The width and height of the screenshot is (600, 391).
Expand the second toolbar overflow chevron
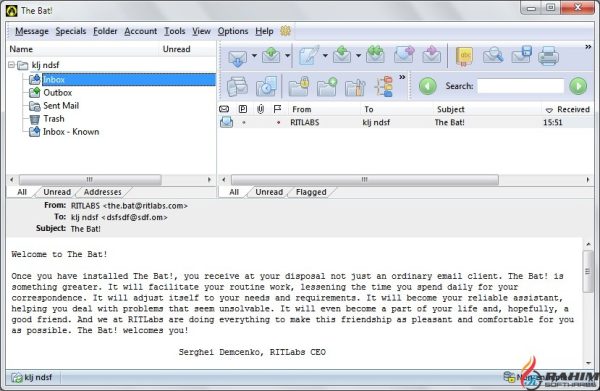402,77
